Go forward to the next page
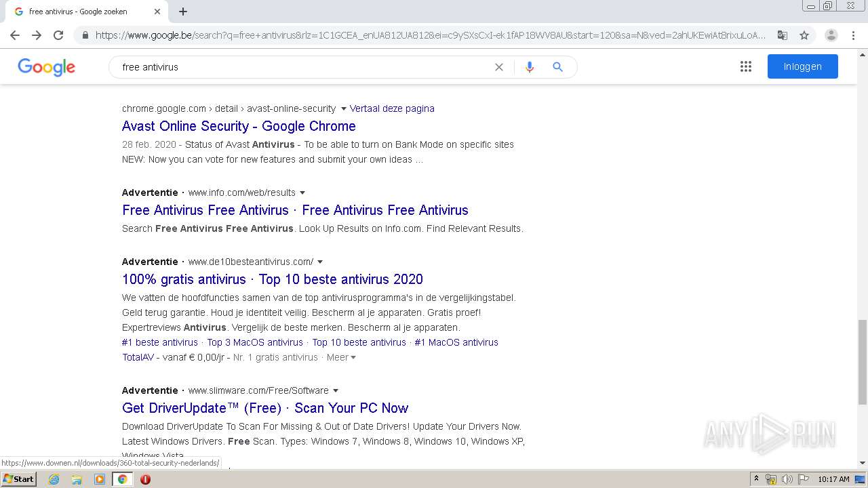 pyautogui.click(x=37, y=35)
